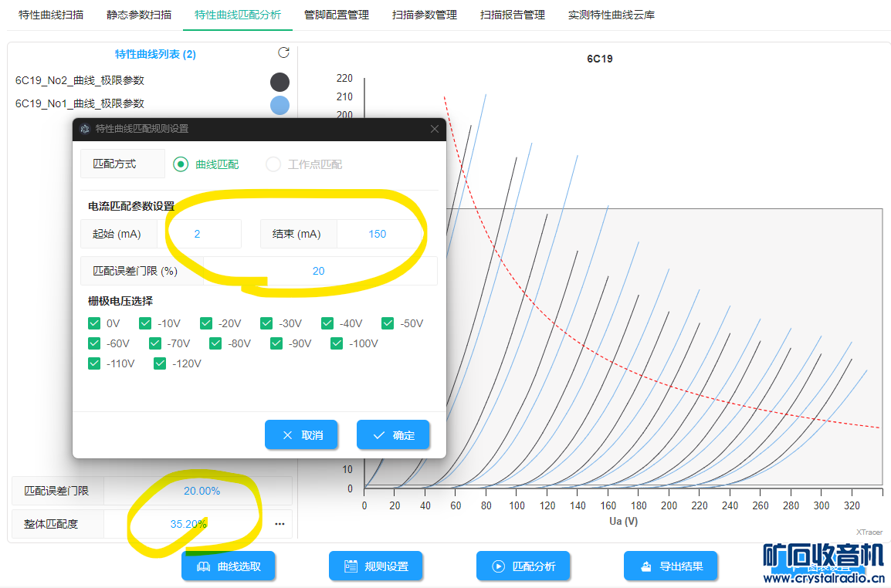Toggle the -70V grid voltage checkbox

coord(155,343)
